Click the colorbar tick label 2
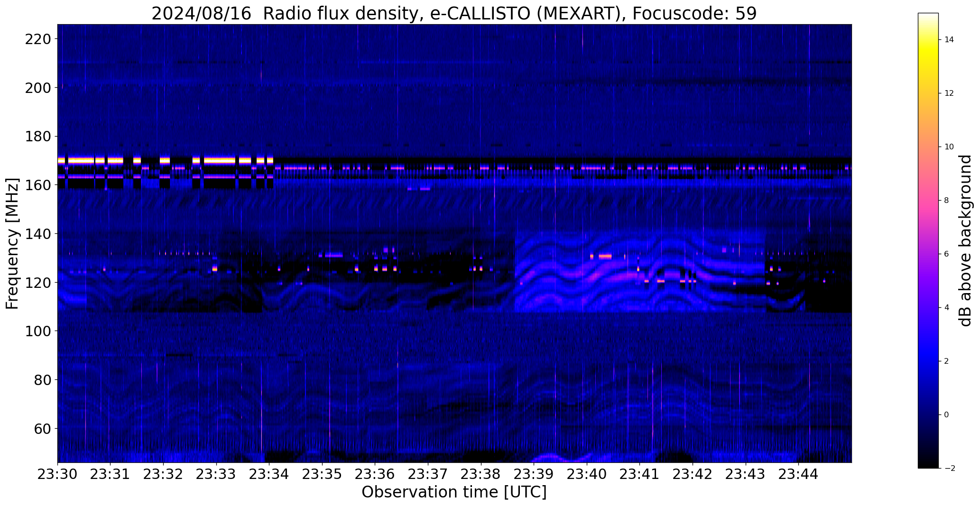 pos(946,361)
